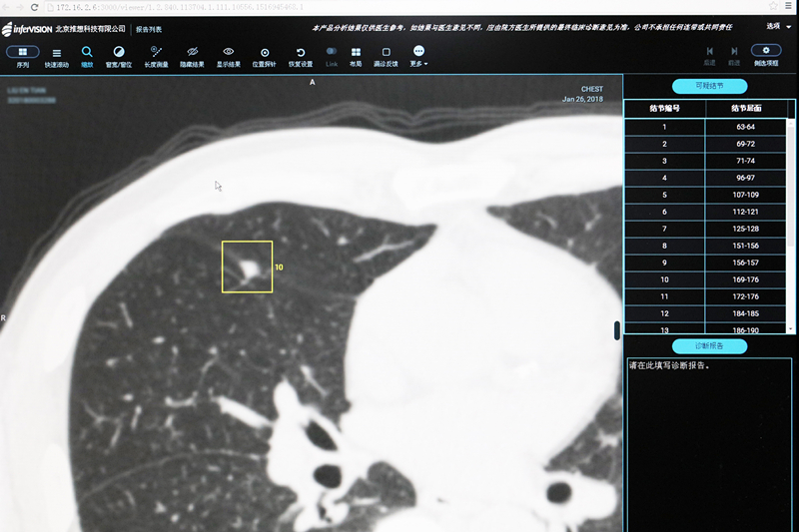Click 隐藏结果 crossed-eye hide results toggle
Viewport: 799px width, 532px height.
(x=193, y=53)
